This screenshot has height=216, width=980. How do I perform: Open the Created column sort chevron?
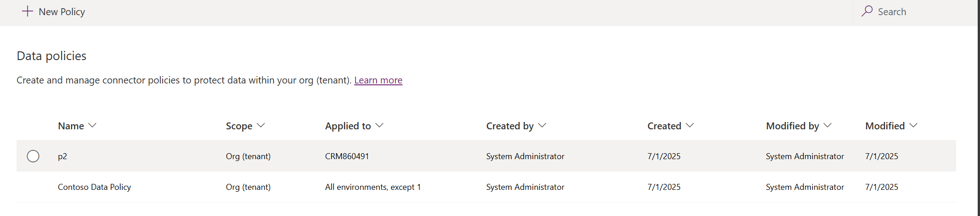tap(690, 126)
